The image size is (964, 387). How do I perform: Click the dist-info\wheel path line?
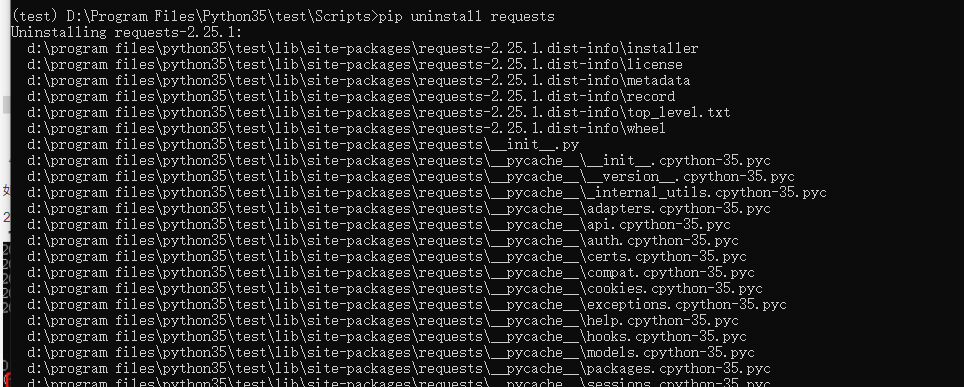pyautogui.click(x=347, y=129)
